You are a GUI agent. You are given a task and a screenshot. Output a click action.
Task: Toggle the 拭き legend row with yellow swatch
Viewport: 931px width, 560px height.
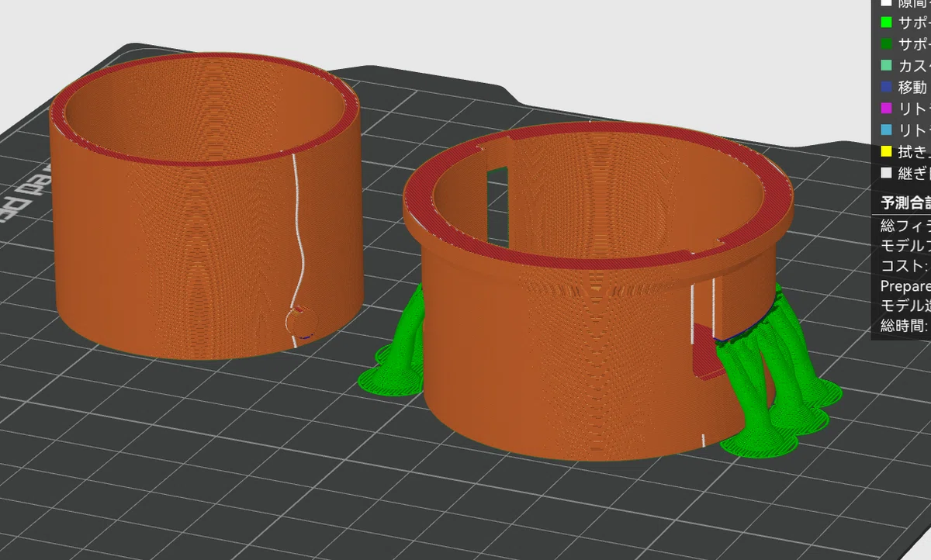point(905,152)
